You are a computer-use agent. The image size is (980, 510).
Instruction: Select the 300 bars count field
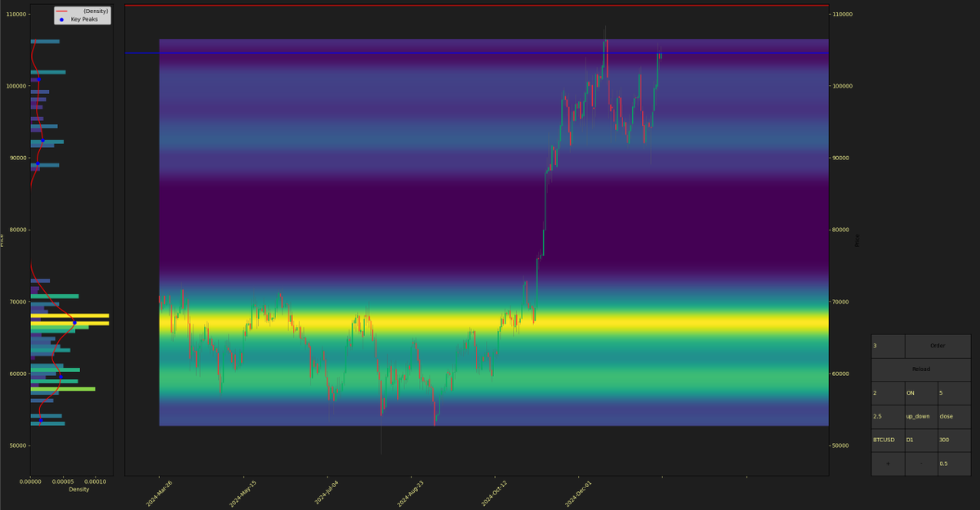click(954, 440)
